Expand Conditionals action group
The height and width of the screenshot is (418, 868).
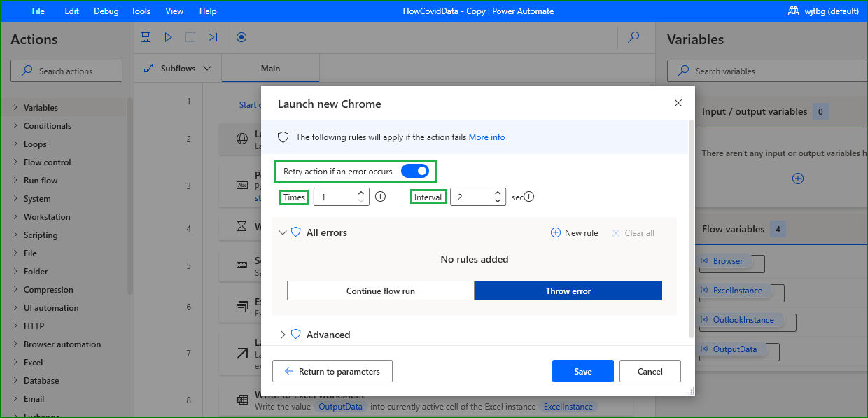tap(15, 126)
